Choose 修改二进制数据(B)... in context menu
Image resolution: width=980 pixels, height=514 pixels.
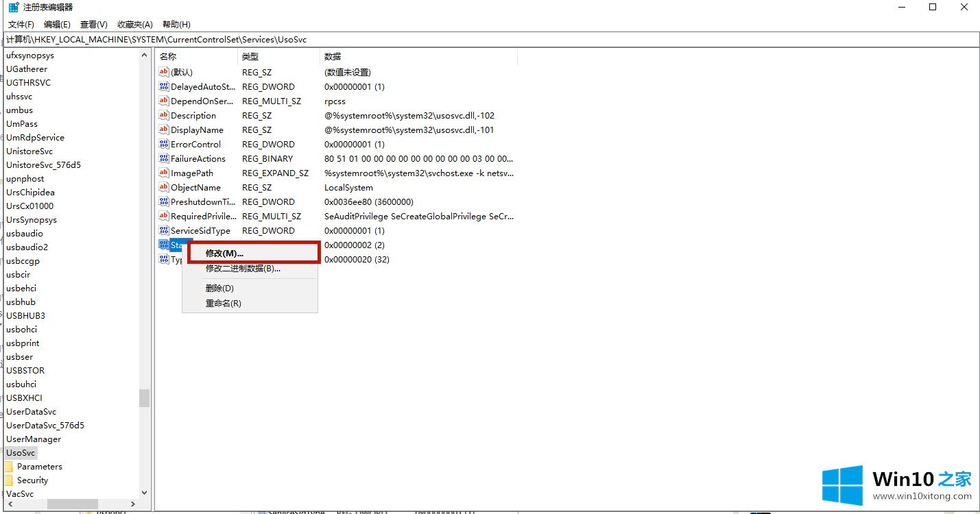243,269
